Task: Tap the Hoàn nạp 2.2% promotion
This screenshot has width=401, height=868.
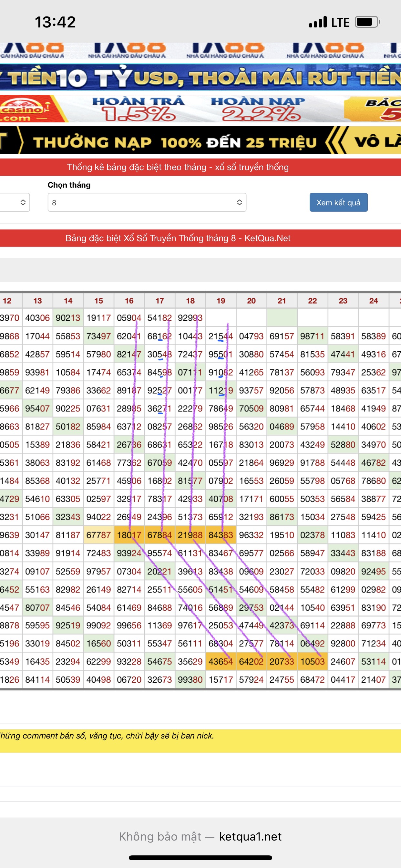Action: [x=258, y=109]
